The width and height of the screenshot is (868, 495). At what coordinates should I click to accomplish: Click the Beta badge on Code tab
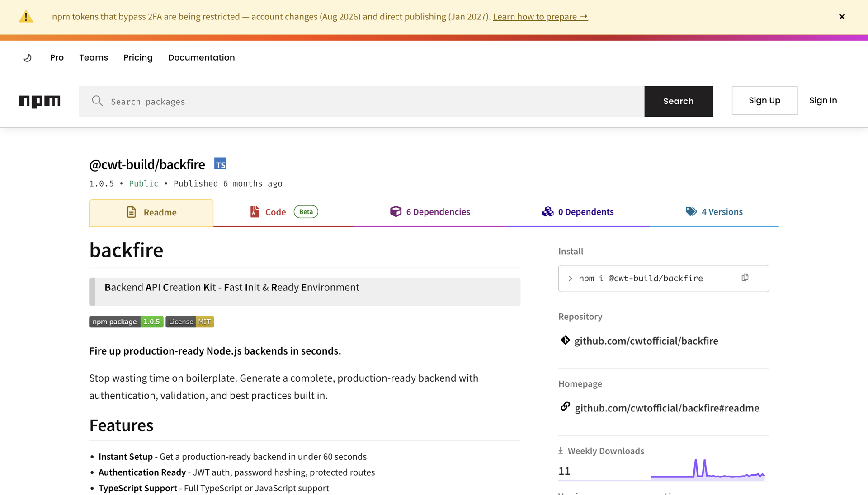point(306,212)
